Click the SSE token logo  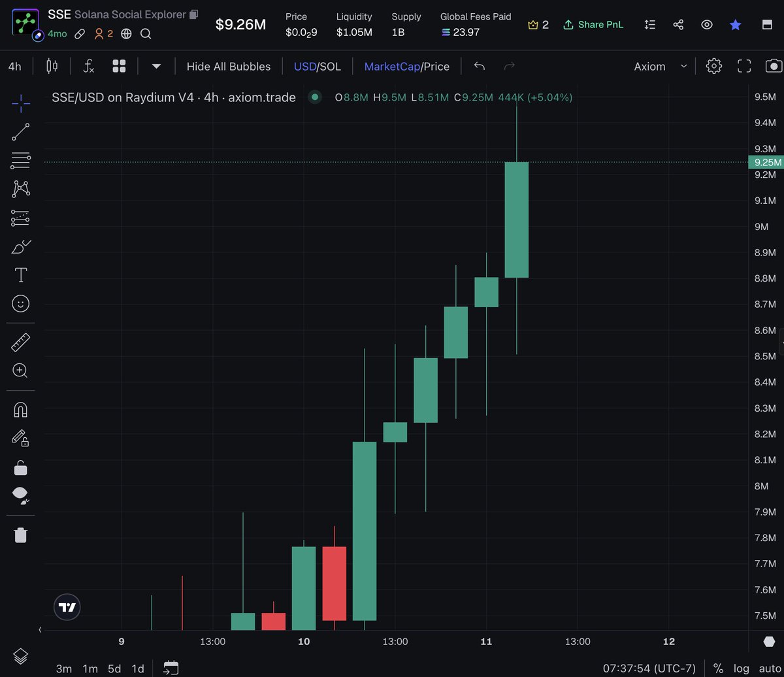point(26,24)
